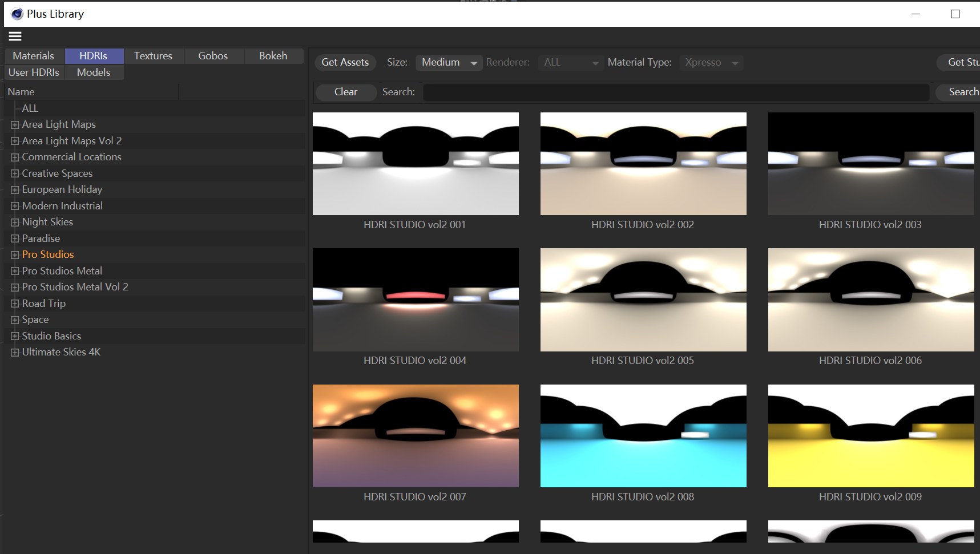This screenshot has height=554, width=980.
Task: Open the Renderer dropdown showing ALL
Action: pos(570,62)
